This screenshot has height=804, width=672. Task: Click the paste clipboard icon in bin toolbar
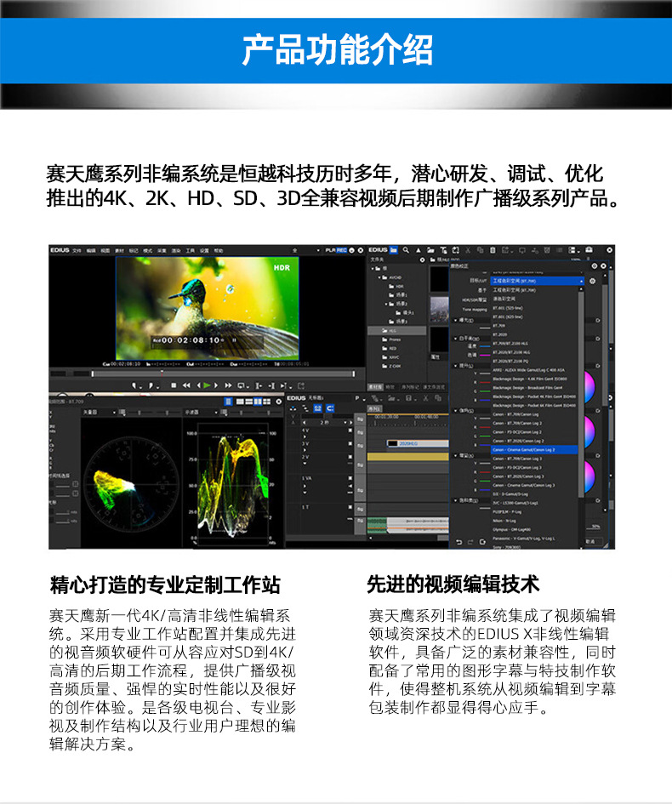coord(493,250)
